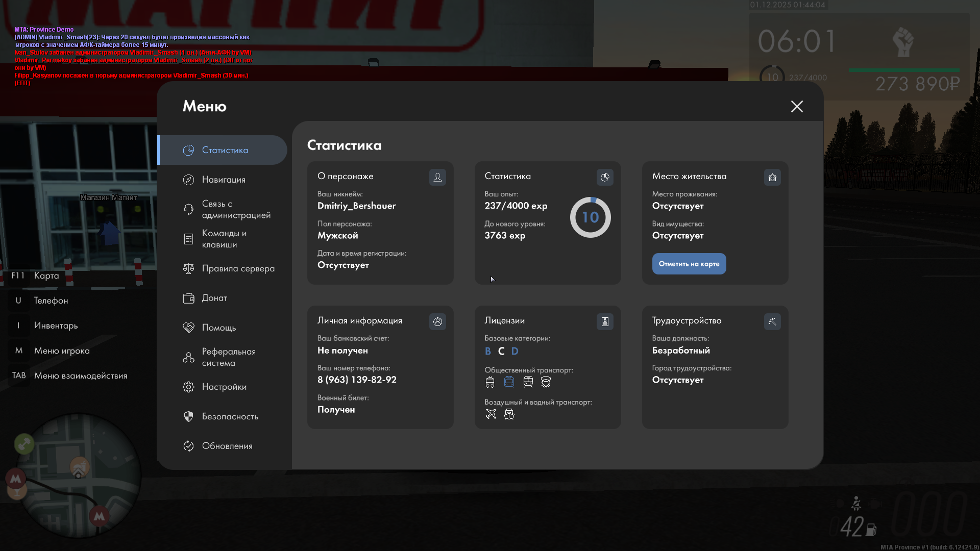Click the pie chart icon in Статистика card

(605, 177)
